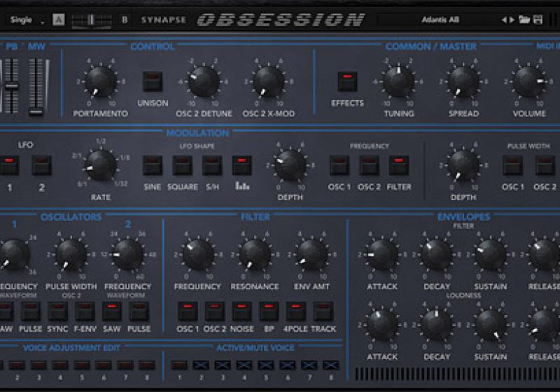Toggle frequency modulation to OSC 2
Image resolution: width=560 pixels, height=392 pixels.
[369, 165]
